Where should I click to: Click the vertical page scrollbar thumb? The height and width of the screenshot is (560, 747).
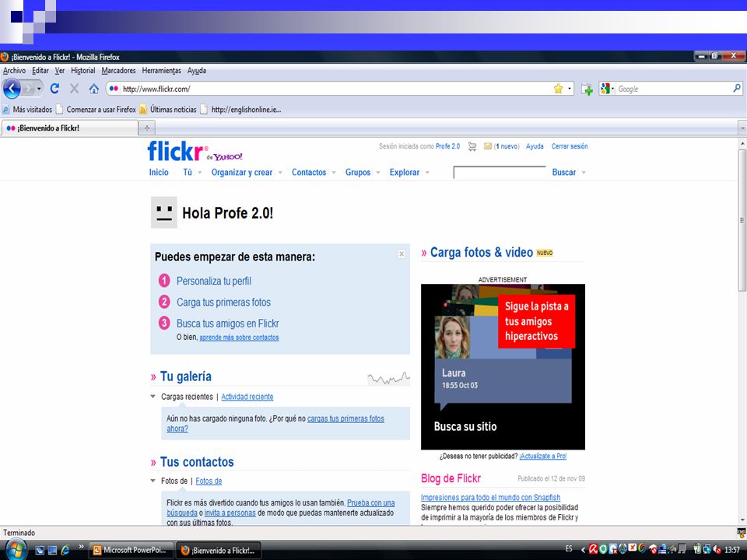pyautogui.click(x=742, y=220)
